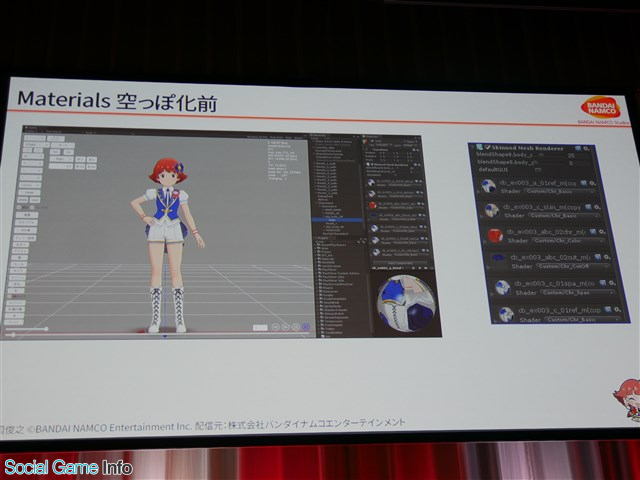Viewport: 640px width, 480px height.
Task: Open Shader dropdown showing Custom/Chr_Span
Action: [x=578, y=293]
